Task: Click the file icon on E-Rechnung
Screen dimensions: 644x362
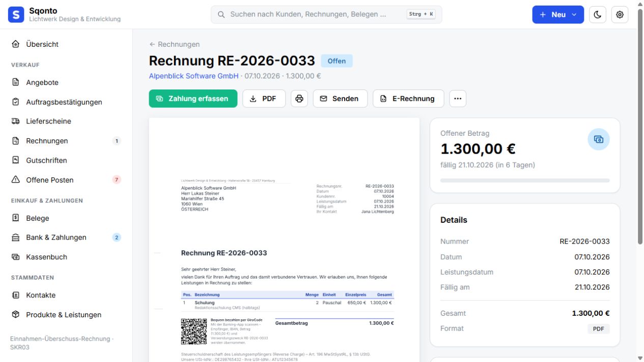Action: (383, 99)
